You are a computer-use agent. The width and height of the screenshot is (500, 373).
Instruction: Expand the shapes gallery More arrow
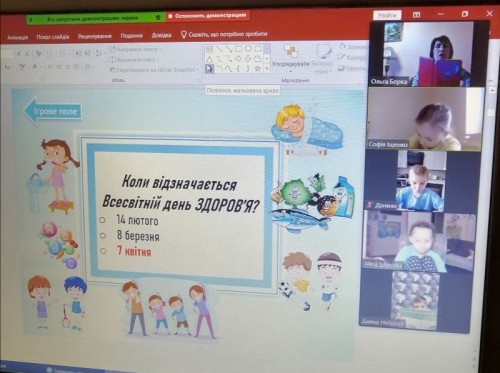tap(267, 69)
